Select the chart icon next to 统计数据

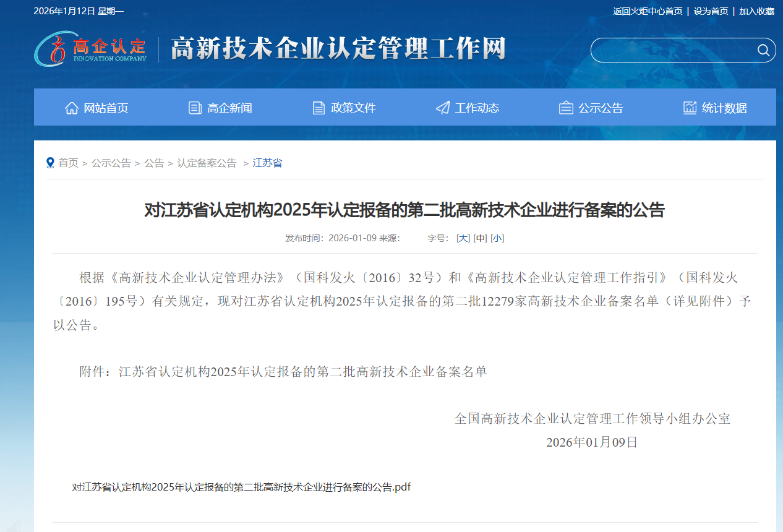[690, 107]
